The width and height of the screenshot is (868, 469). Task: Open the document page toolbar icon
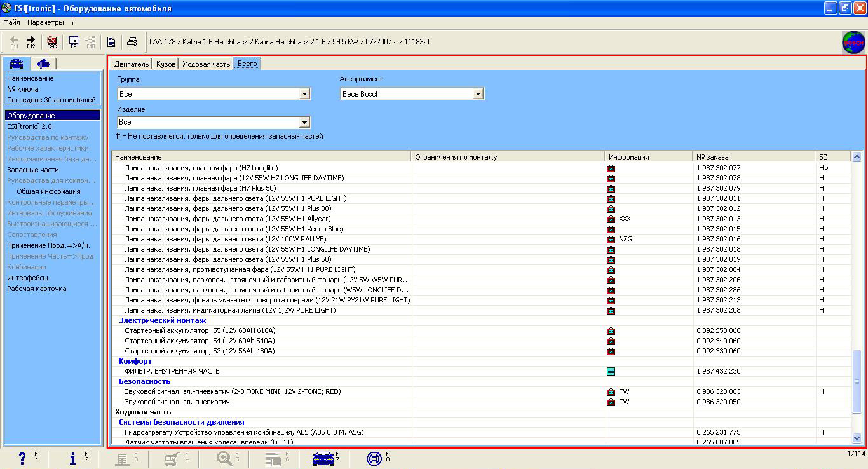coord(111,42)
